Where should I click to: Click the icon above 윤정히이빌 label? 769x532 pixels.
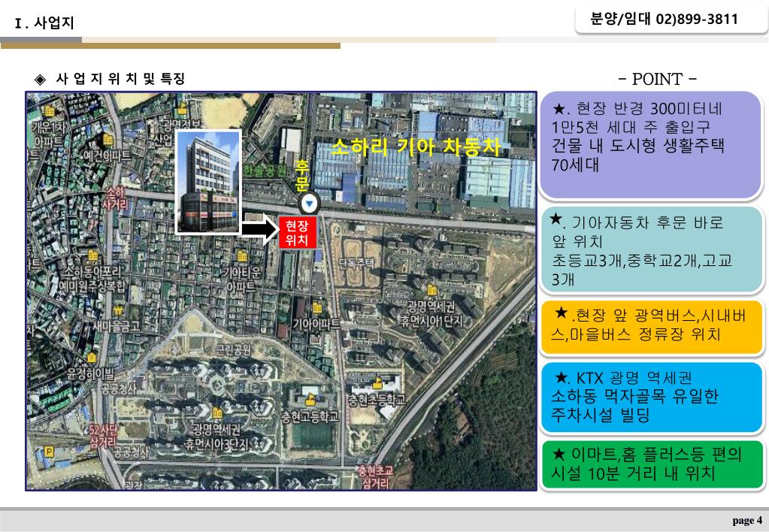coord(92,356)
